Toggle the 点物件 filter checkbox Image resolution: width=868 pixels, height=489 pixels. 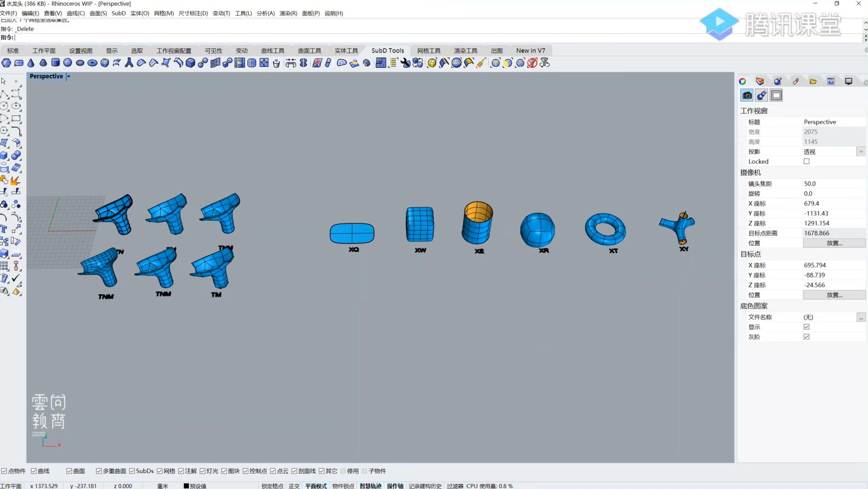4,471
